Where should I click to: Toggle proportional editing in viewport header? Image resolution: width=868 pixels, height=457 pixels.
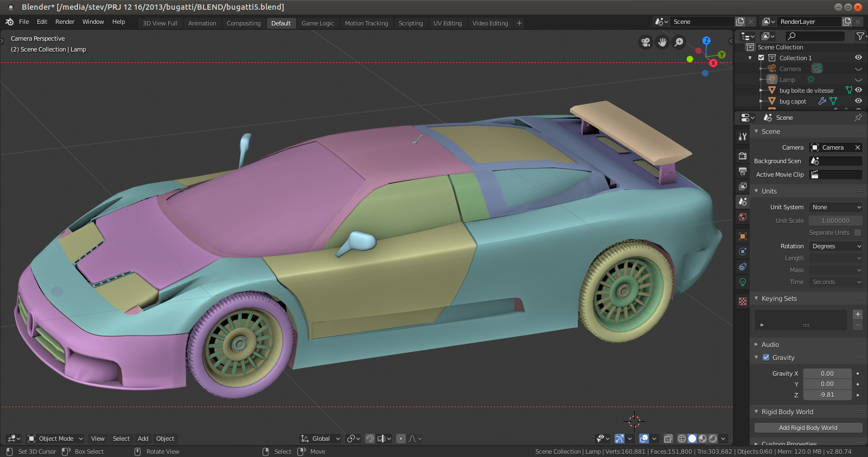tap(400, 439)
